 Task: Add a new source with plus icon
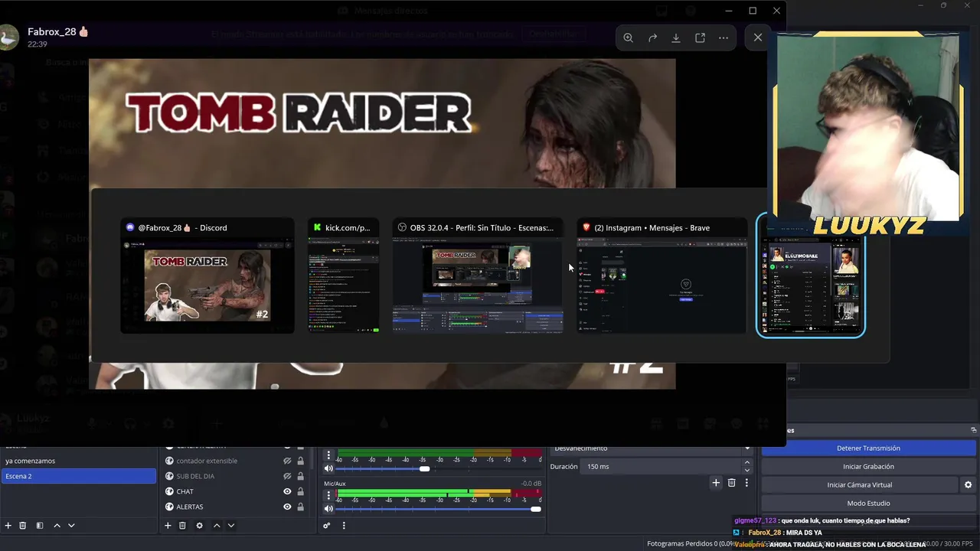(168, 526)
